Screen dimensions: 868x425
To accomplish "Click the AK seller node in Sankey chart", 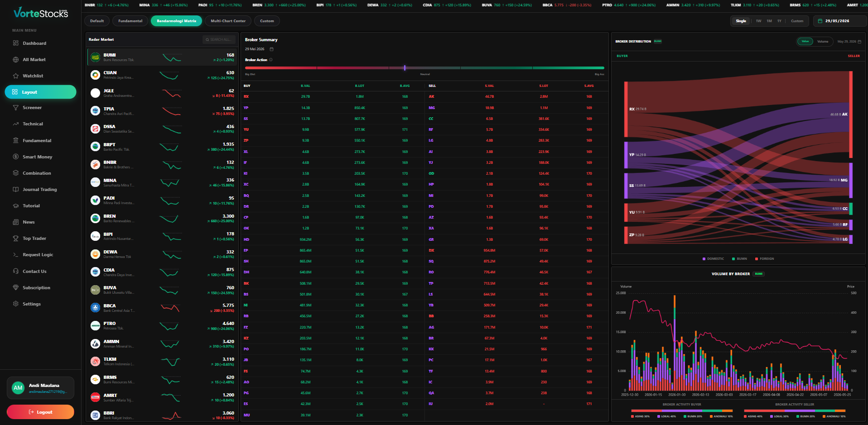I will [851, 114].
